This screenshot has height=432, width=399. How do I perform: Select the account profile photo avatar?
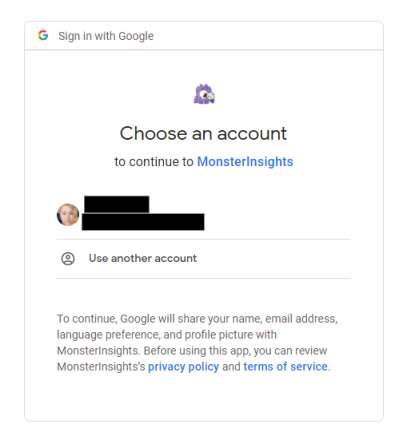pos(68,215)
